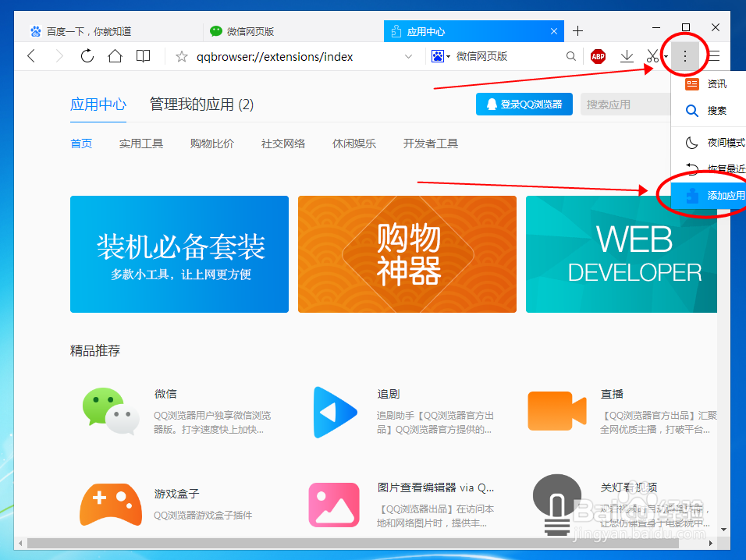This screenshot has width=746, height=560.
Task: Click the scrollbar left arrow
Action: click(x=20, y=543)
